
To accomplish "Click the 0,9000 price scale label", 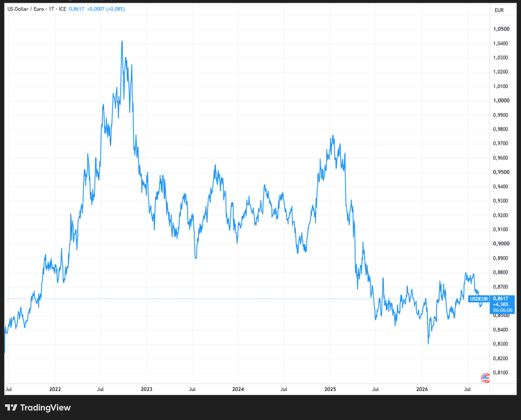I will pyautogui.click(x=501, y=243).
